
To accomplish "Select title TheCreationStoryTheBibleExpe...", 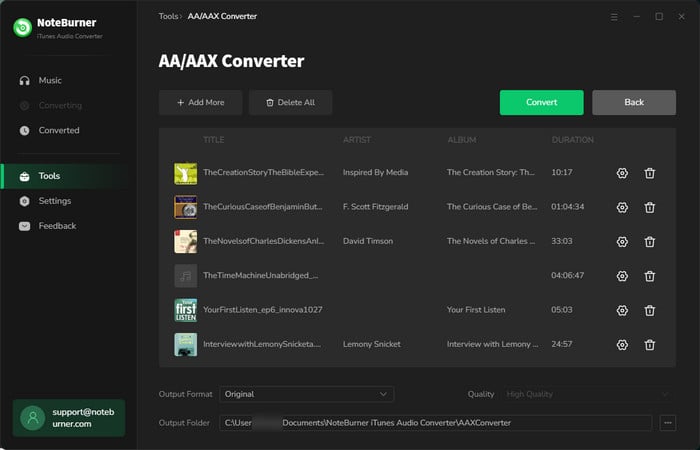I will (263, 172).
